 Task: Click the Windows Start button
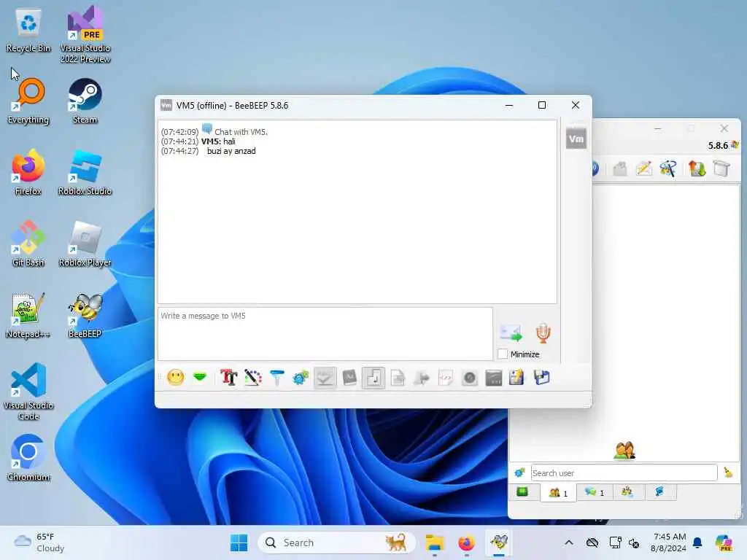239,542
